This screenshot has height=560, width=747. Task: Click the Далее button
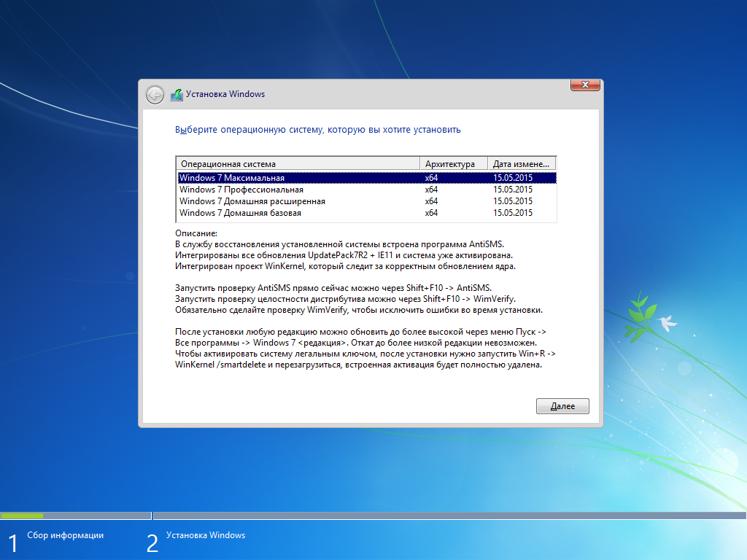tap(562, 406)
